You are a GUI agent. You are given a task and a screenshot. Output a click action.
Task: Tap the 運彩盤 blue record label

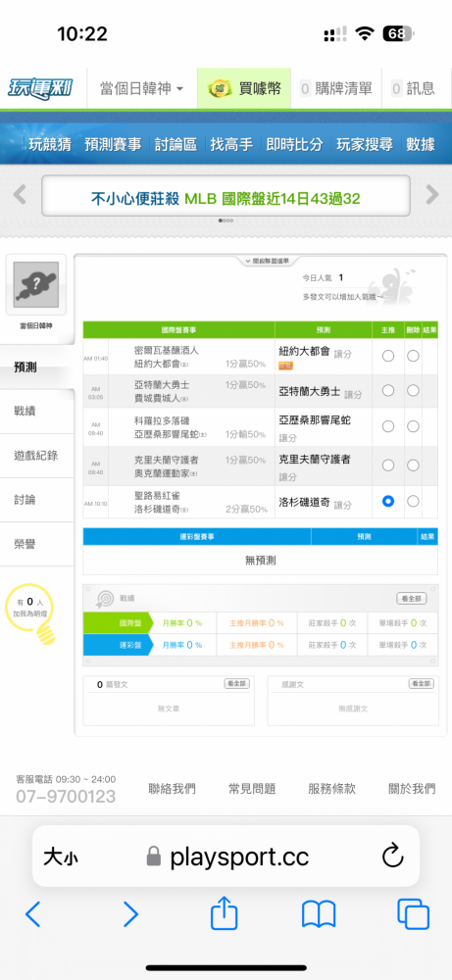point(118,645)
